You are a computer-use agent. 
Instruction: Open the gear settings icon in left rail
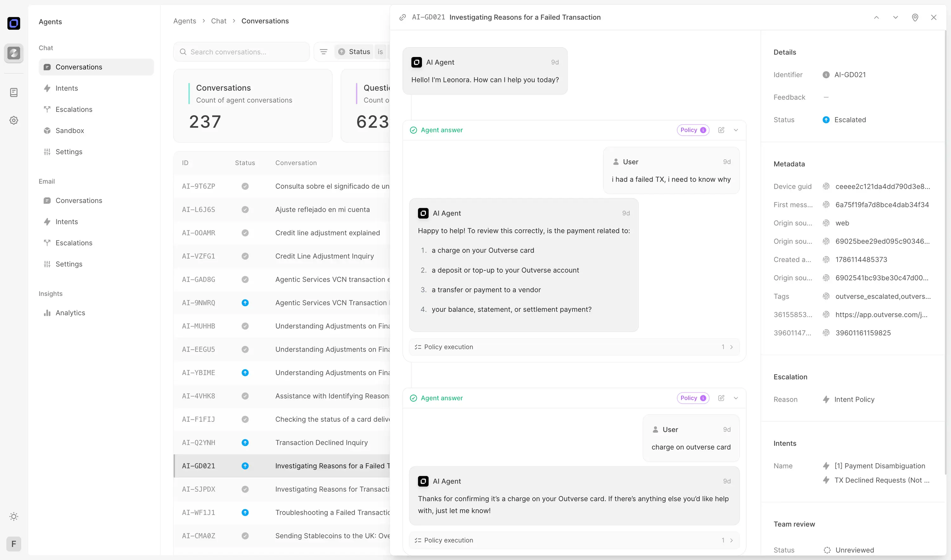14,120
